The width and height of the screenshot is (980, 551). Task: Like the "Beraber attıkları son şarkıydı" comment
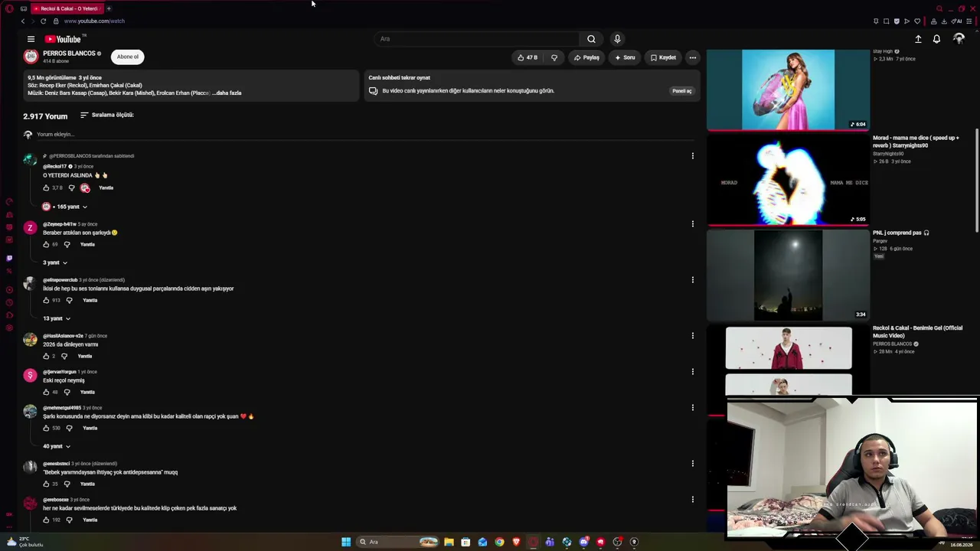pos(46,245)
